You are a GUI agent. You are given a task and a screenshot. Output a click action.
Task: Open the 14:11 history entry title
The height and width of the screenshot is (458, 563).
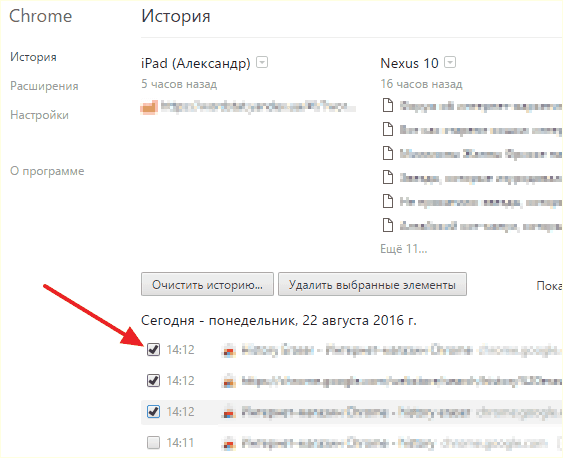[338, 443]
